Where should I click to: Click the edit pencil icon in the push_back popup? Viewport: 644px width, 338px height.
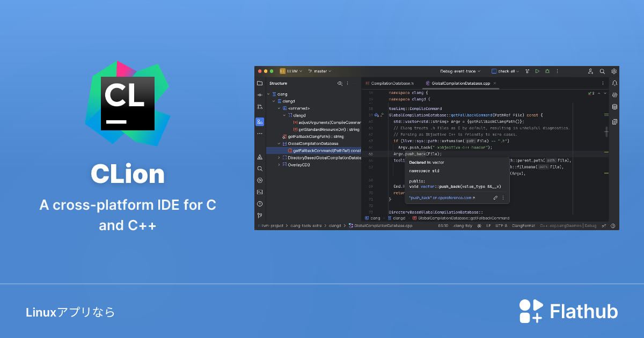coord(495,198)
